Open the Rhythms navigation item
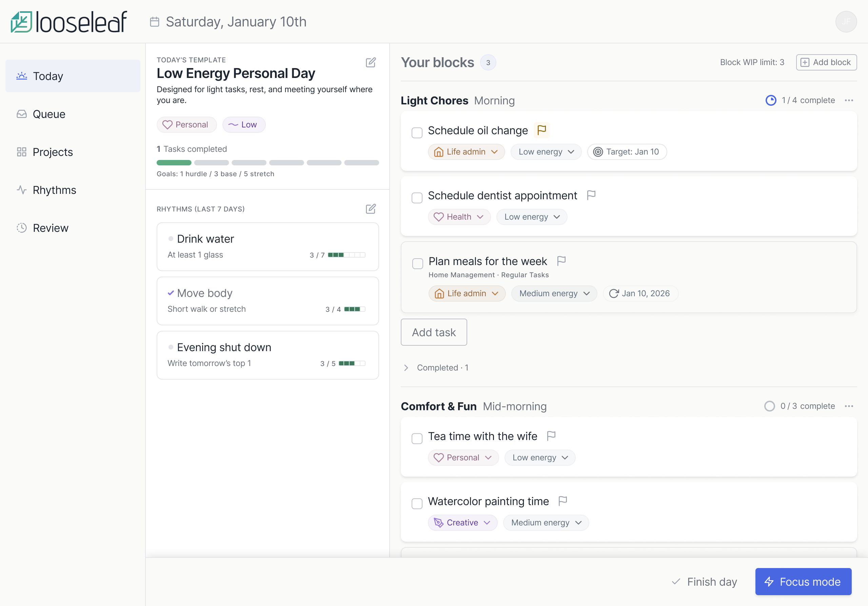Image resolution: width=868 pixels, height=606 pixels. (x=54, y=190)
